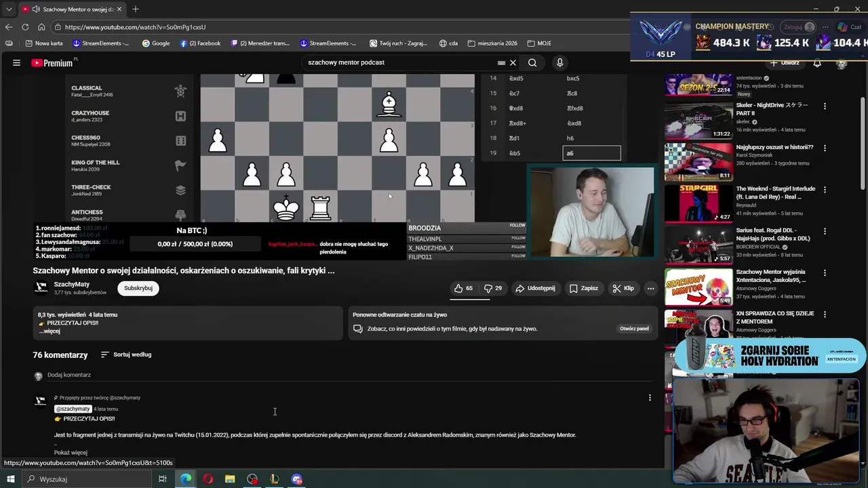Open Nowa karta bookmark
Image resolution: width=868 pixels, height=488 pixels.
coord(44,43)
